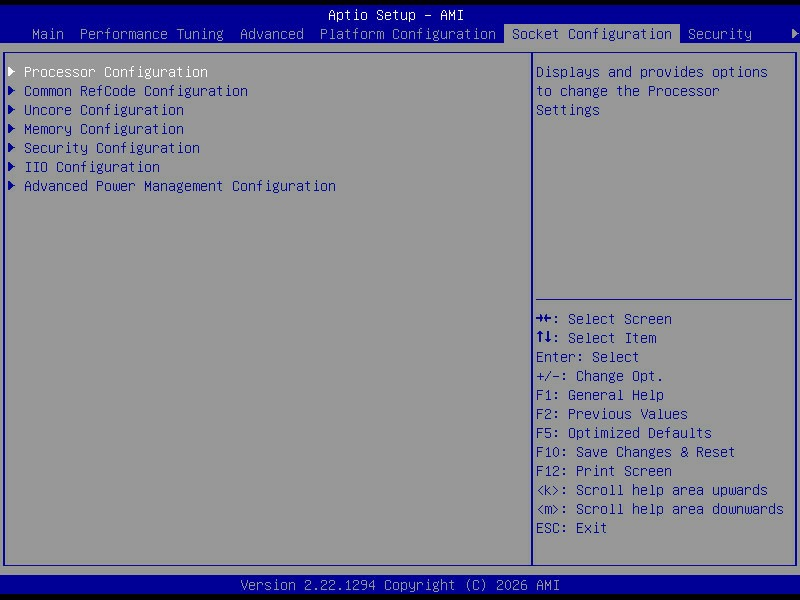Viewport: 800px width, 600px height.
Task: Click arrow beside Processor Configuration
Action: [12, 71]
